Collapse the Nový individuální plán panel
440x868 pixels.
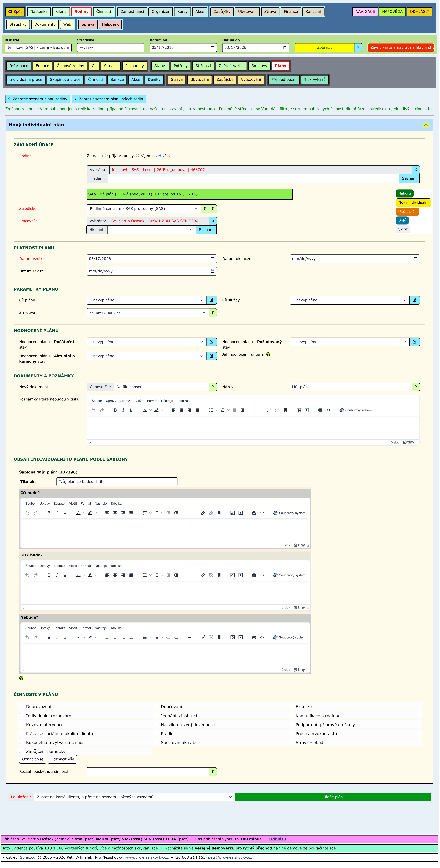[x=426, y=125]
